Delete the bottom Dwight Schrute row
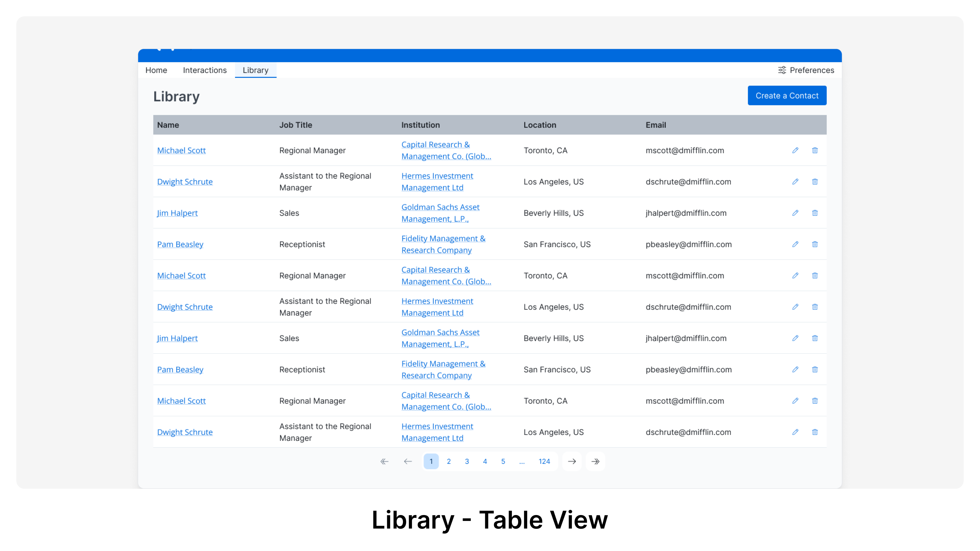This screenshot has width=980, height=551. click(815, 432)
